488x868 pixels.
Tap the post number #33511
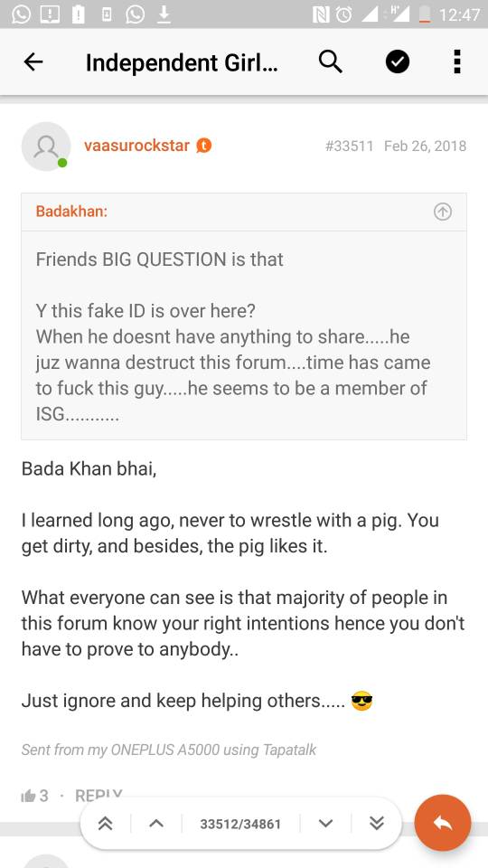(349, 146)
